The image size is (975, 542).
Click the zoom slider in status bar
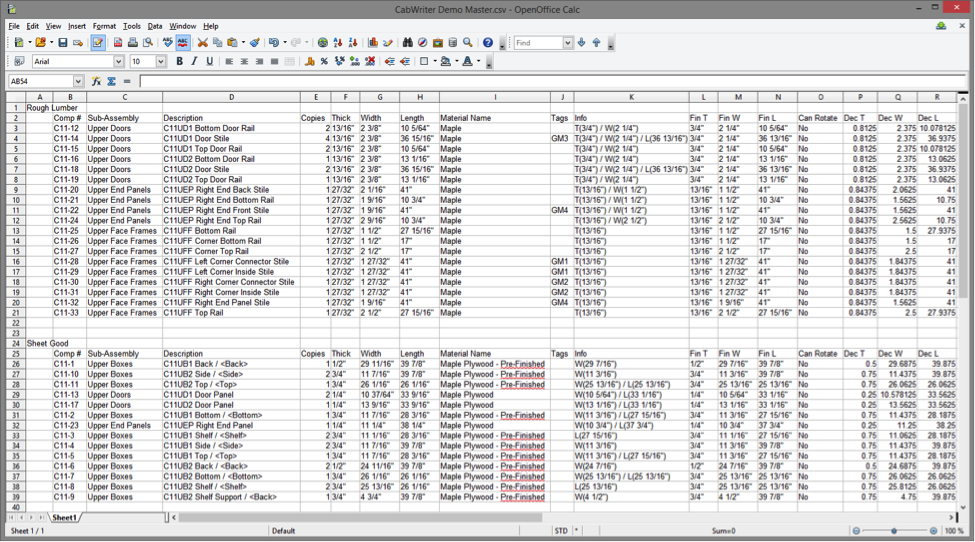894,531
